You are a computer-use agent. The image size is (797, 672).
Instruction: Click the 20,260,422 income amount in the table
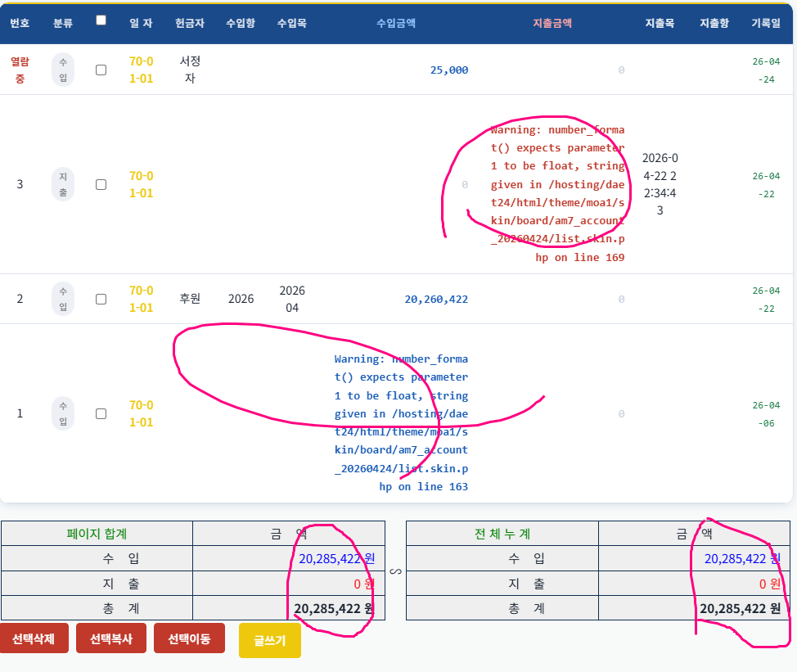click(436, 300)
